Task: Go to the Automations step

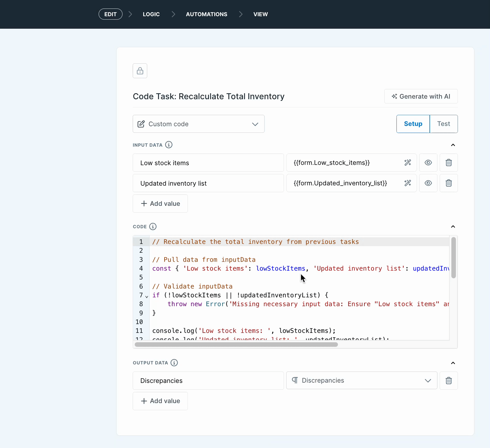Action: [x=206, y=14]
